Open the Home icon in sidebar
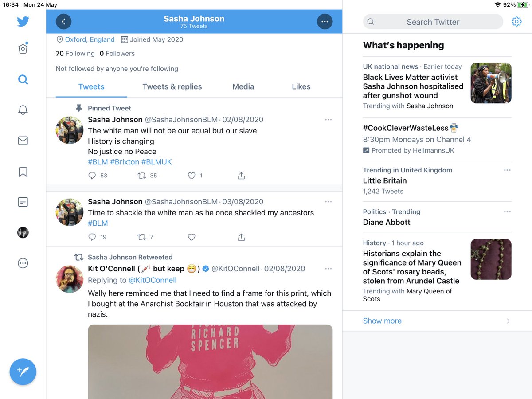 click(x=23, y=48)
